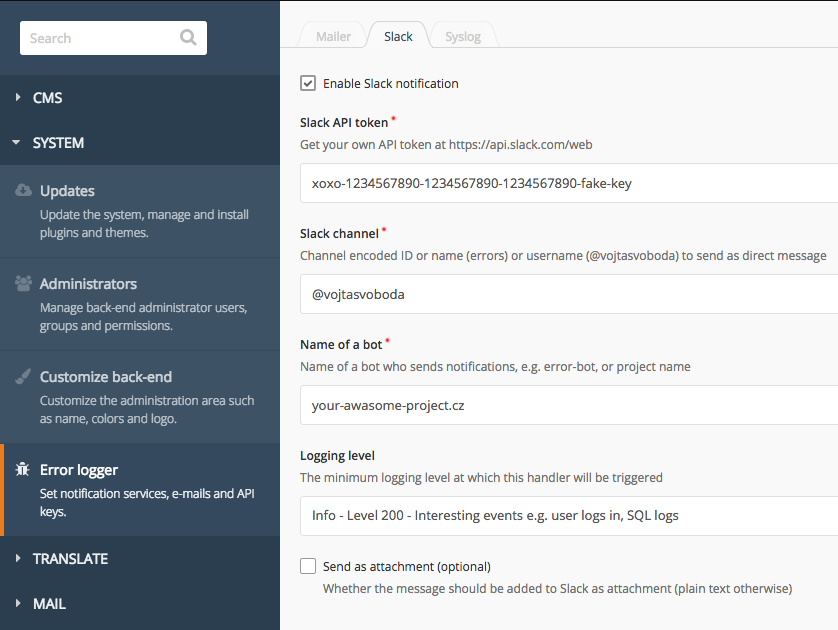Expand the CMS section arrow
Image resolution: width=838 pixels, height=630 pixels.
pyautogui.click(x=18, y=97)
